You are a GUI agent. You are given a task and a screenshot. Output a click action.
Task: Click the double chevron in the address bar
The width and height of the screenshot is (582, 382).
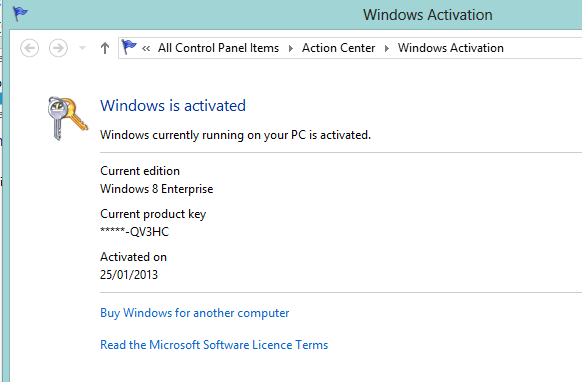(x=146, y=48)
